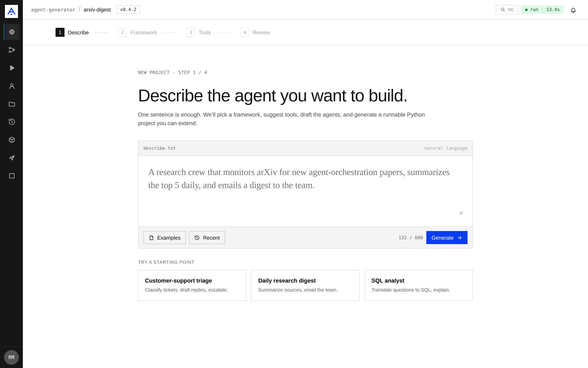This screenshot has width=588, height=368.
Task: Grab the textarea resize handle
Action: [461, 213]
